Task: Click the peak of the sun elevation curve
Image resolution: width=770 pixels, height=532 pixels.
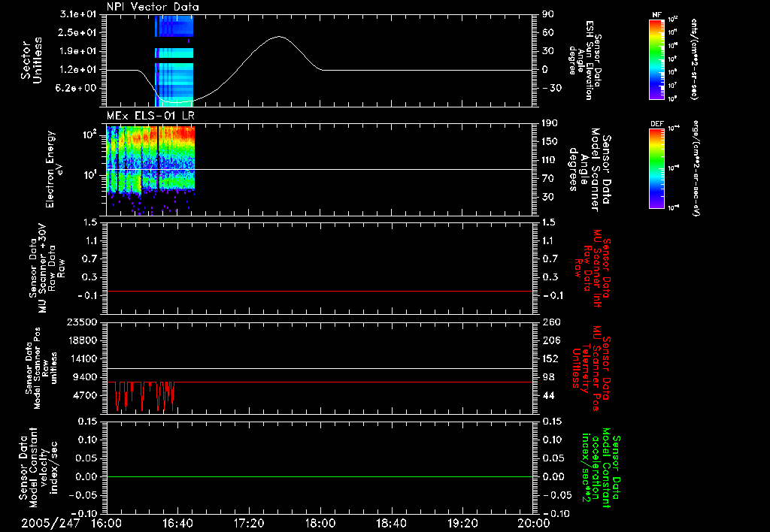Action: [x=280, y=36]
